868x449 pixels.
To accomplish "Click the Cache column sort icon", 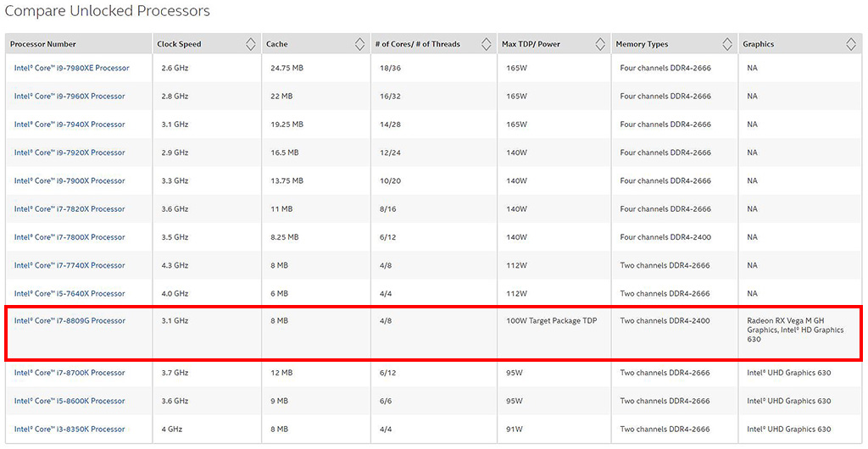I will (359, 44).
